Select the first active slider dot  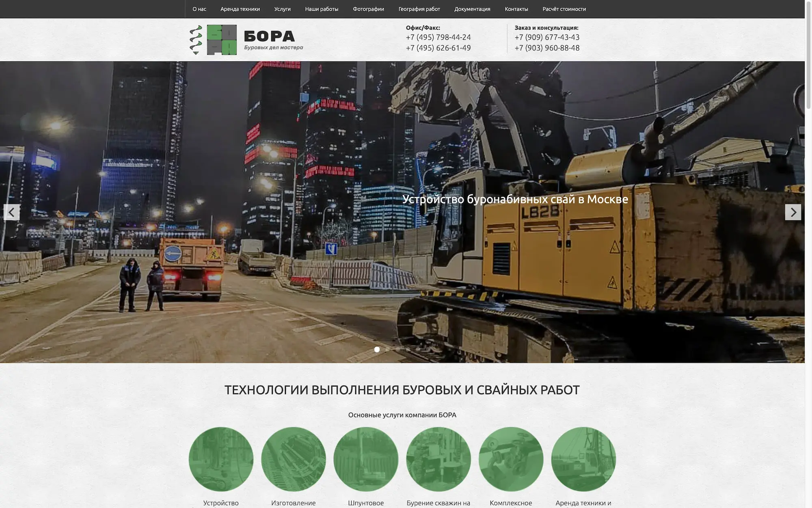pyautogui.click(x=377, y=350)
